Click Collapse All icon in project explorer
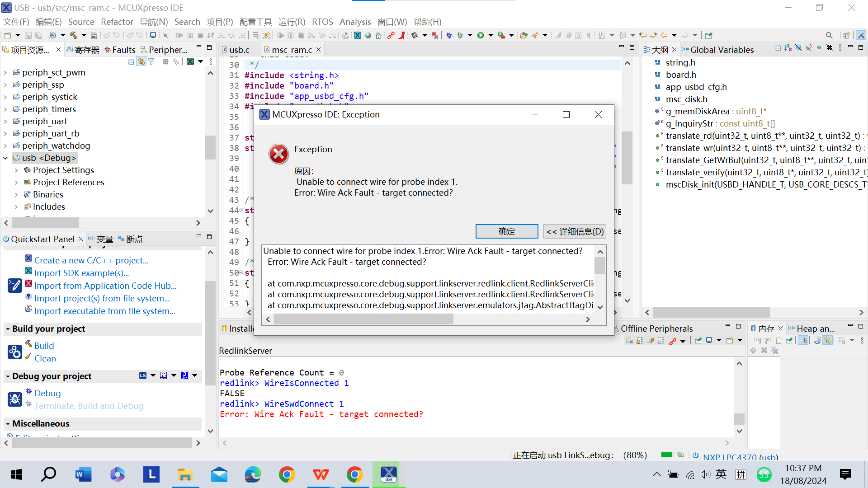Viewport: 868px width, 488px height. click(131, 62)
